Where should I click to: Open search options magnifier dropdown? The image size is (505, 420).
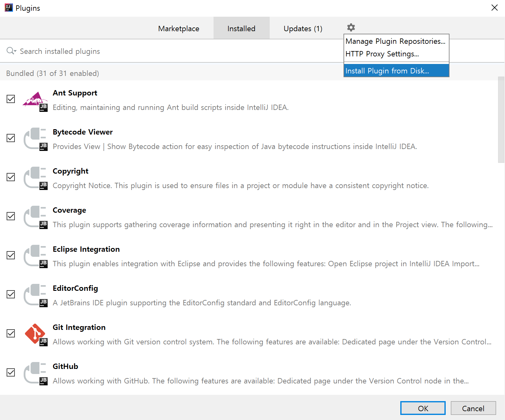tap(11, 51)
